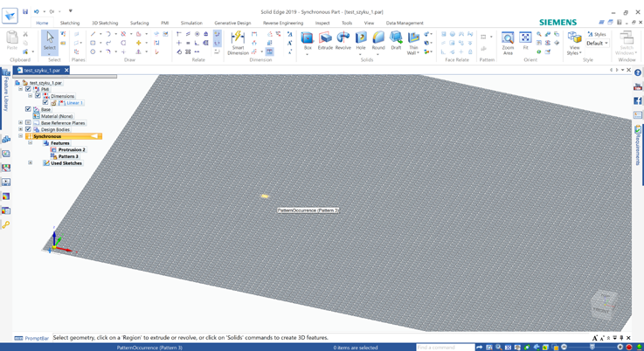
Task: Select the Hole feature icon
Action: tap(361, 38)
